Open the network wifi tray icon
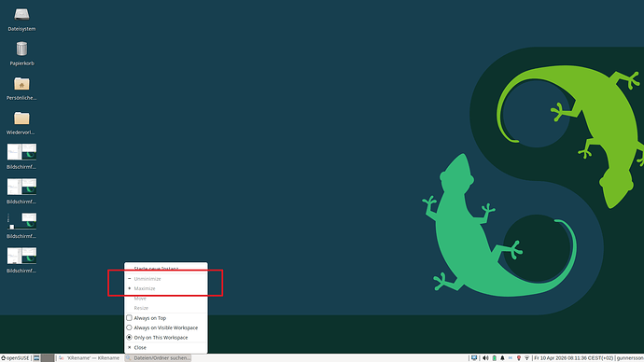This screenshot has height=362, width=644. (527, 358)
